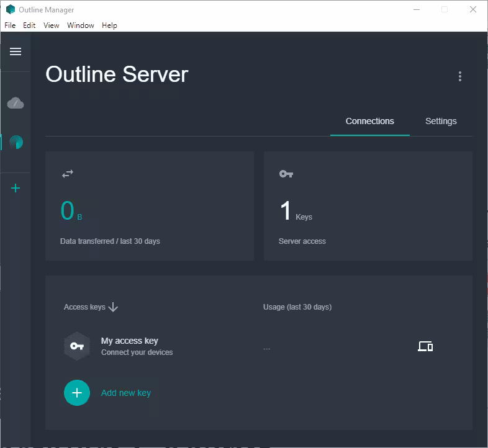Open the three-dot server options menu

(459, 76)
